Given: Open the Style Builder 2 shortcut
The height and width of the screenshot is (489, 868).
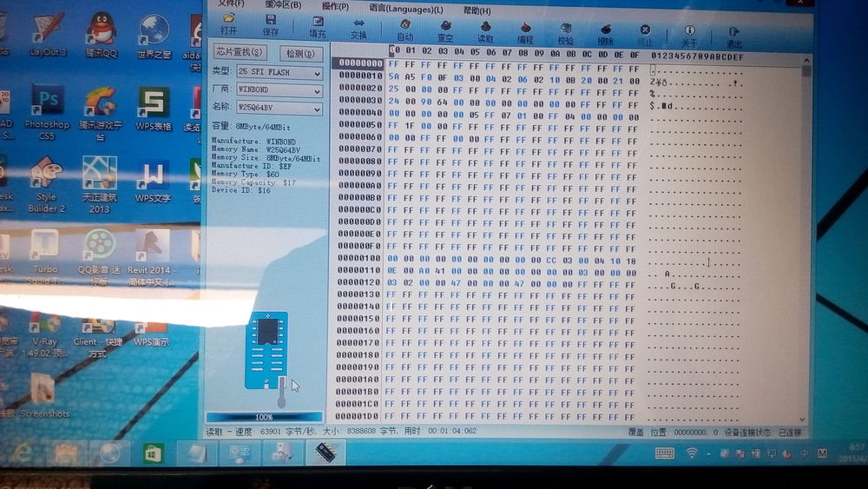Looking at the screenshot, I should tap(47, 184).
